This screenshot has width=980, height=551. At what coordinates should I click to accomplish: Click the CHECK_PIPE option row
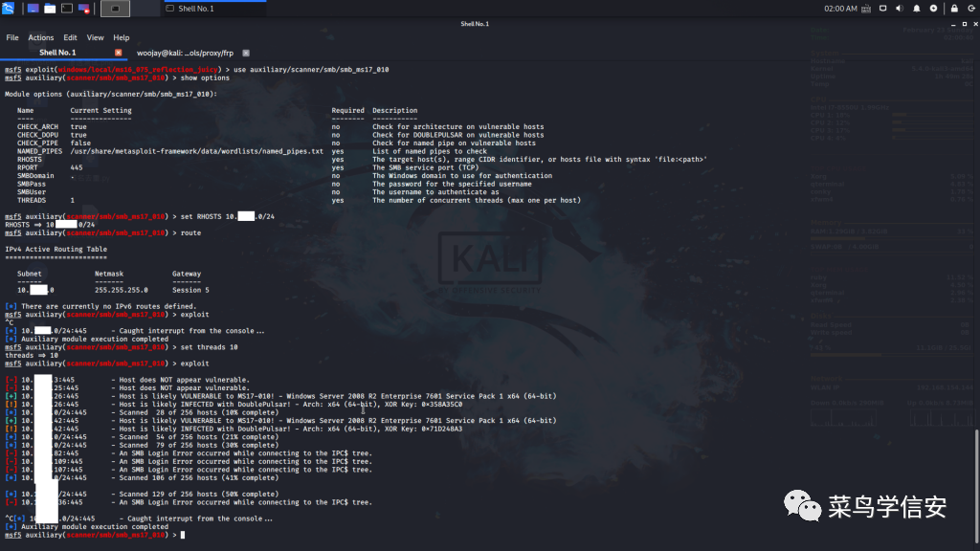277,143
